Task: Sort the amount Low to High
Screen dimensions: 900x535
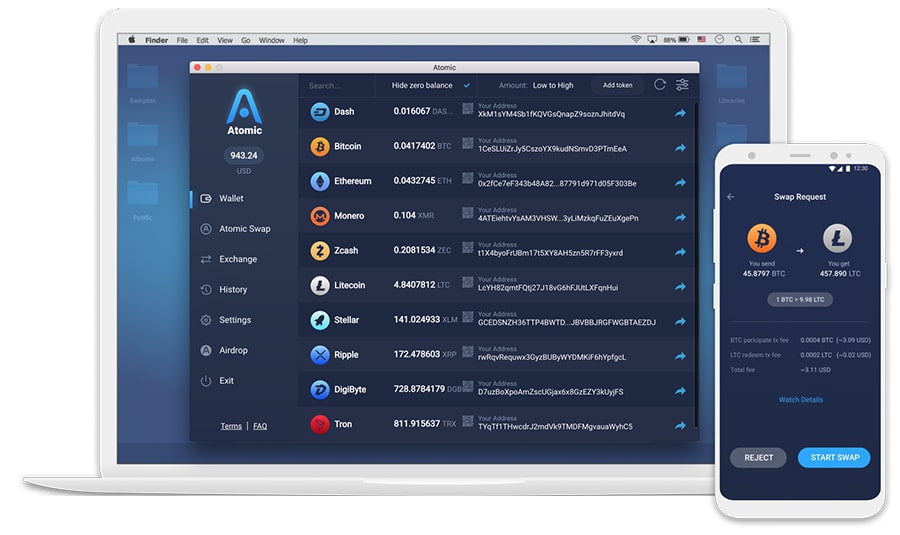Action: pyautogui.click(x=552, y=85)
